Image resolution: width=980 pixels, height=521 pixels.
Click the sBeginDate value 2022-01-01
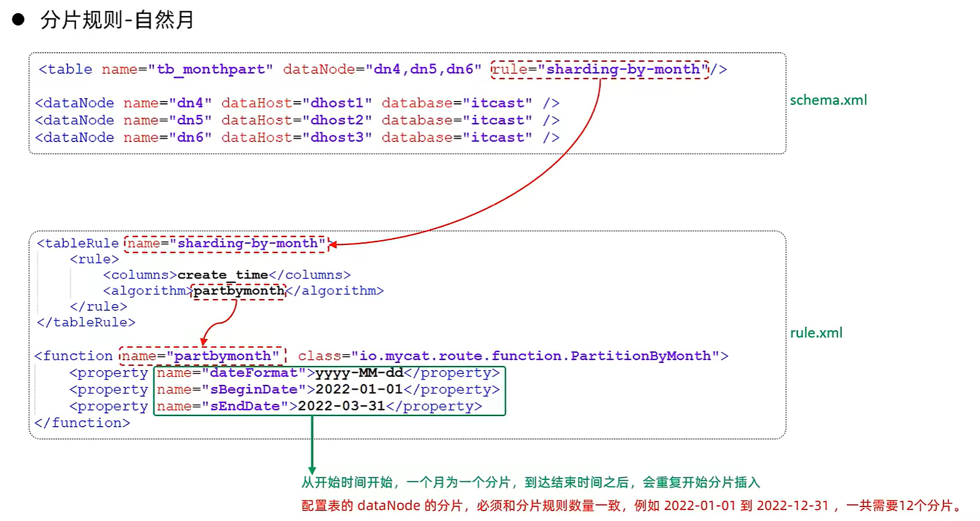tap(359, 390)
